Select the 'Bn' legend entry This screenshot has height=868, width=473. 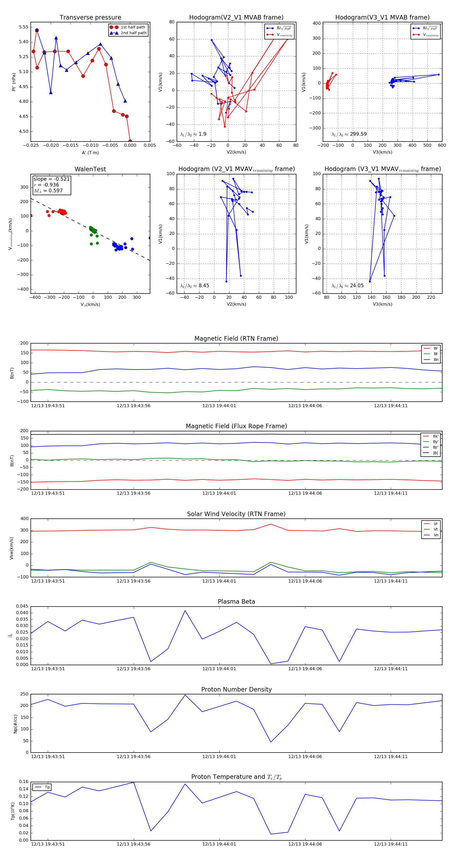(x=431, y=360)
